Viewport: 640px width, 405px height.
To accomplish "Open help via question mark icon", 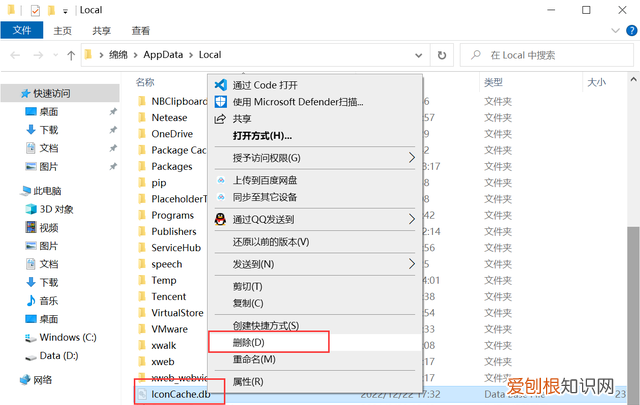I will click(x=631, y=31).
